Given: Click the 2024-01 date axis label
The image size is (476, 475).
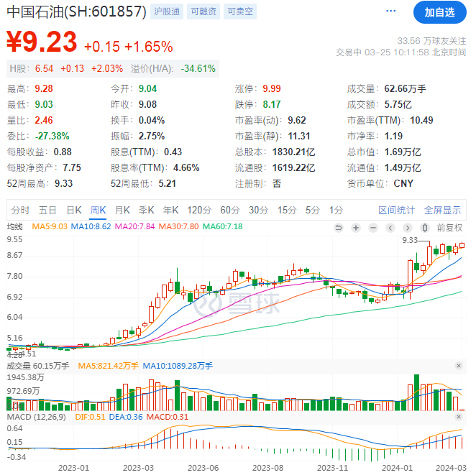Looking at the screenshot, I should [397, 468].
